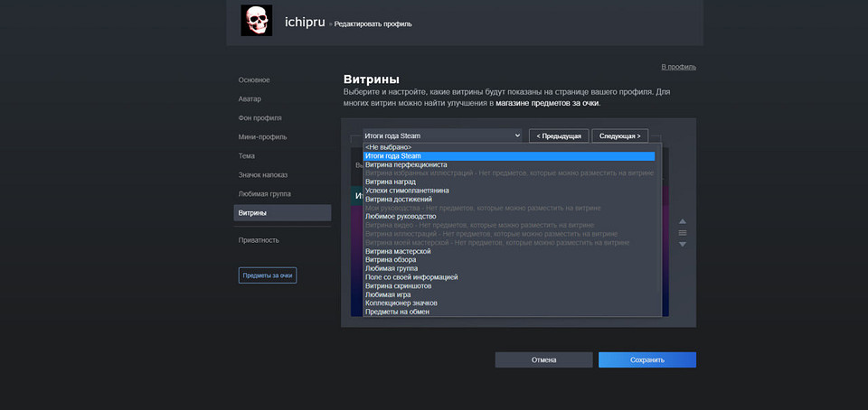Select highlighted 'Итоги года Steam' option
This screenshot has width=868, height=410.
coord(509,156)
